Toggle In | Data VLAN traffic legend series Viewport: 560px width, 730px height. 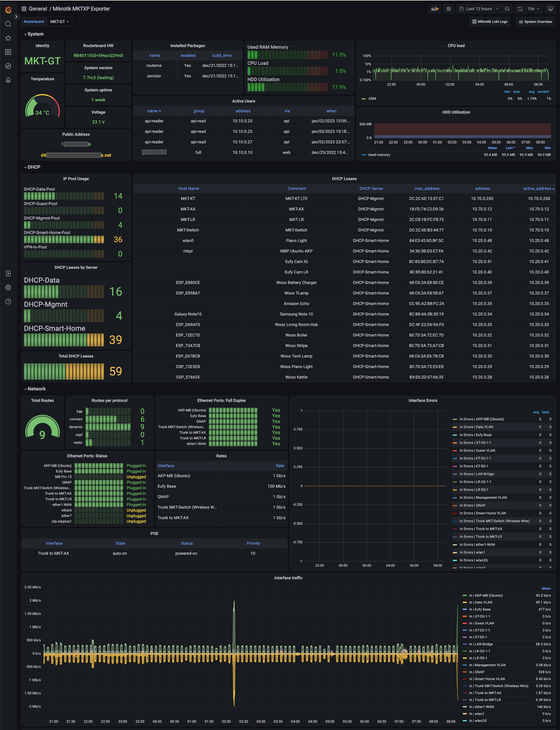480,602
